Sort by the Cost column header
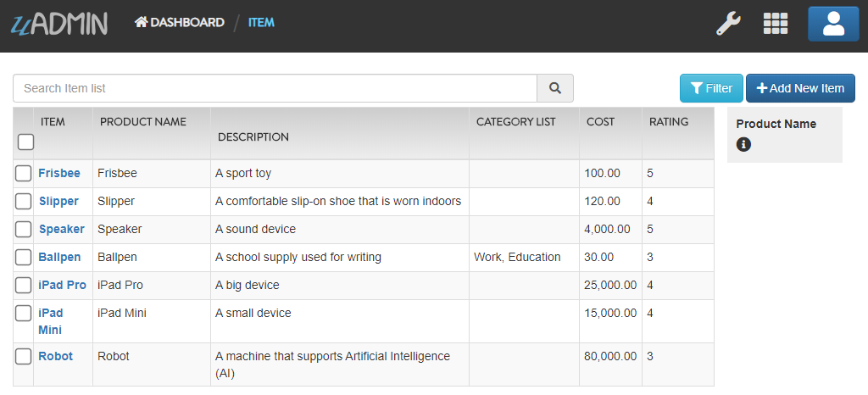The width and height of the screenshot is (868, 395). [x=601, y=122]
